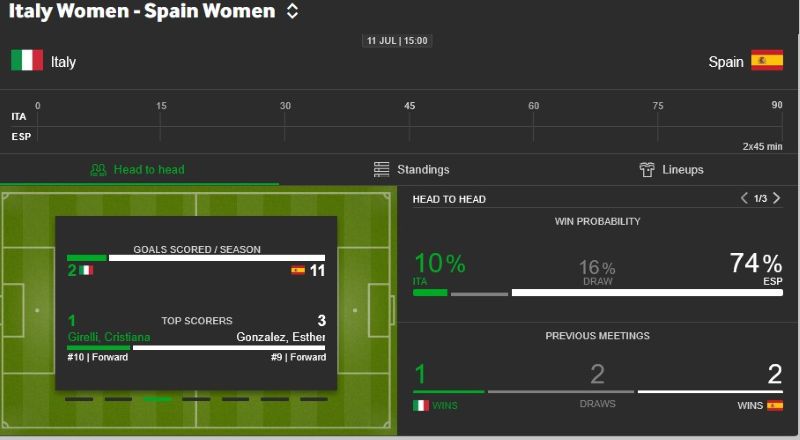The height and width of the screenshot is (440, 800).
Task: Go to previous head to head page
Action: (x=744, y=199)
